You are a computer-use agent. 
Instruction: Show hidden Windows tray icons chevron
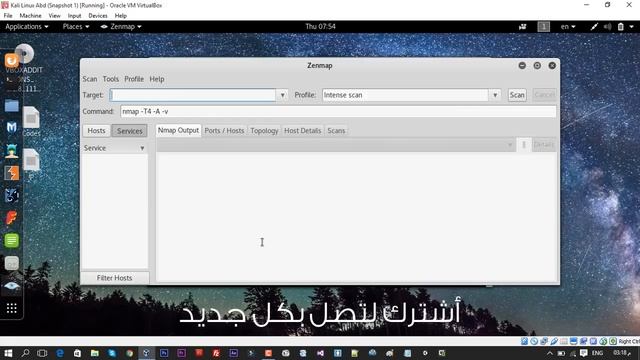click(550, 353)
